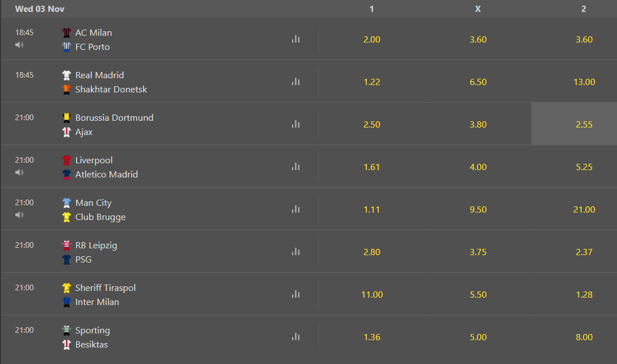Open stats icon for Sheriff Tiraspol match
617x364 pixels.
pyautogui.click(x=295, y=294)
